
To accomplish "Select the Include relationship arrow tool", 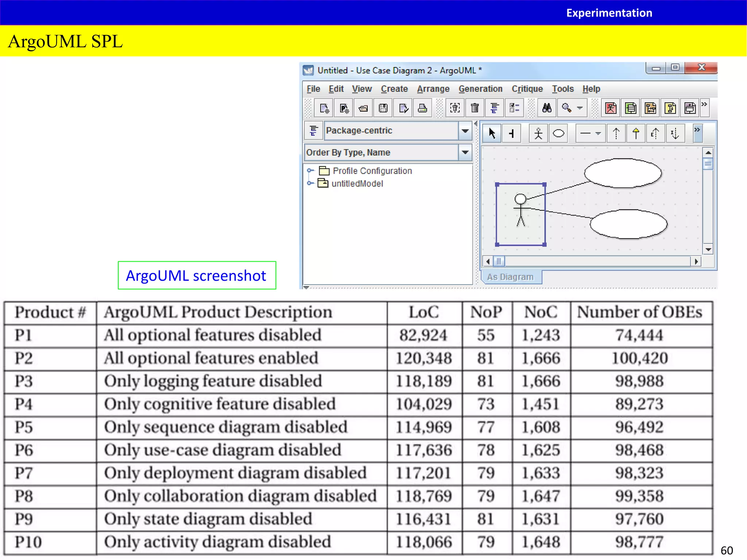I will click(x=675, y=133).
